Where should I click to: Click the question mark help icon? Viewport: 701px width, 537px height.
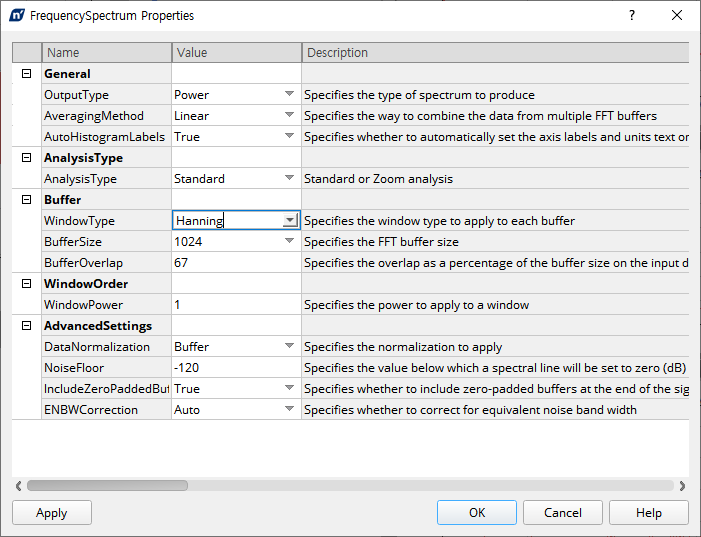pos(632,15)
